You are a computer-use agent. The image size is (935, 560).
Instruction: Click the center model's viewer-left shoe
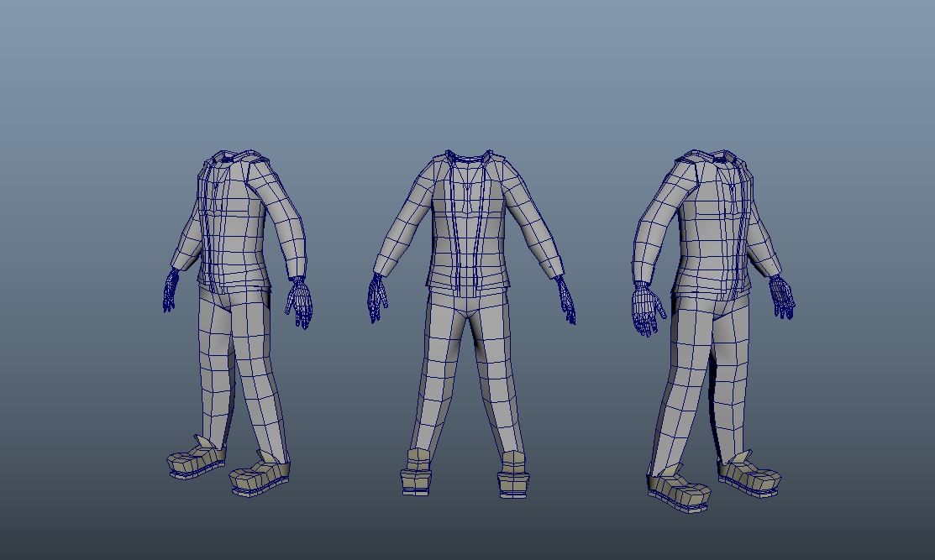click(416, 472)
